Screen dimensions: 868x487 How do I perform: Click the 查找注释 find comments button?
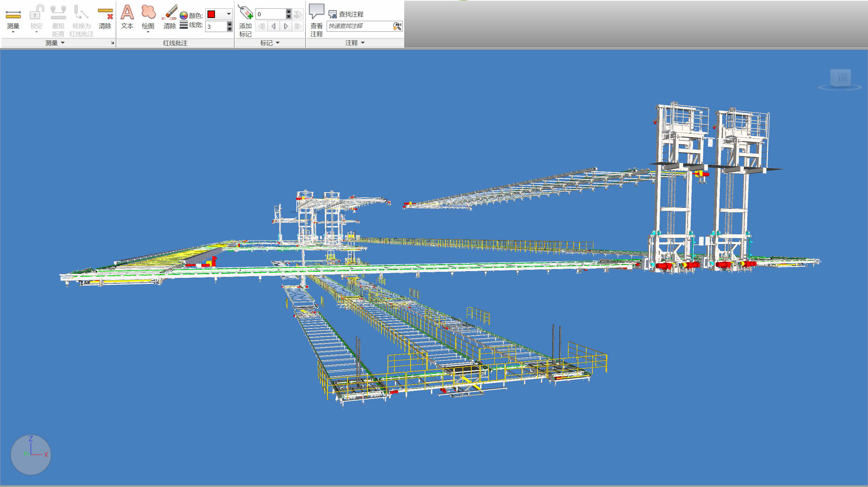point(347,14)
